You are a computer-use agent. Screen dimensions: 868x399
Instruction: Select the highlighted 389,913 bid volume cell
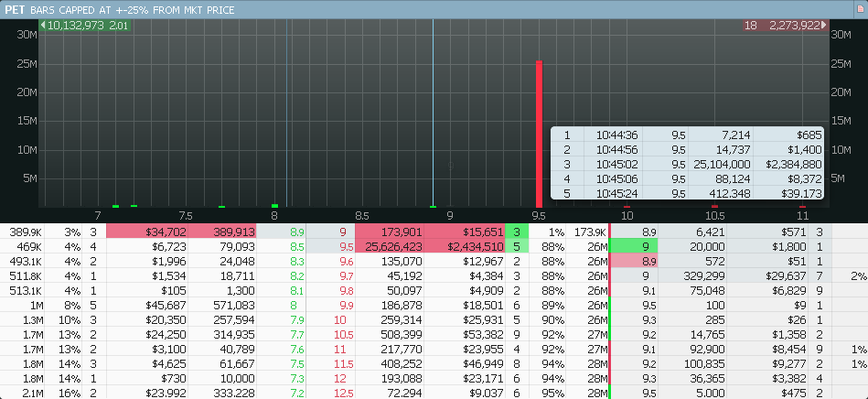(x=222, y=232)
